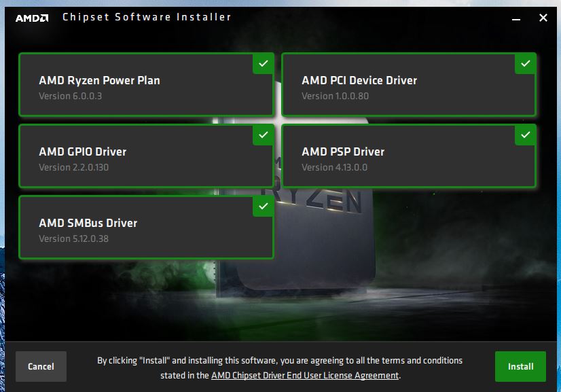Image resolution: width=561 pixels, height=392 pixels.
Task: Uncheck the AMD PCI Device Driver checkmark
Action: (x=525, y=64)
